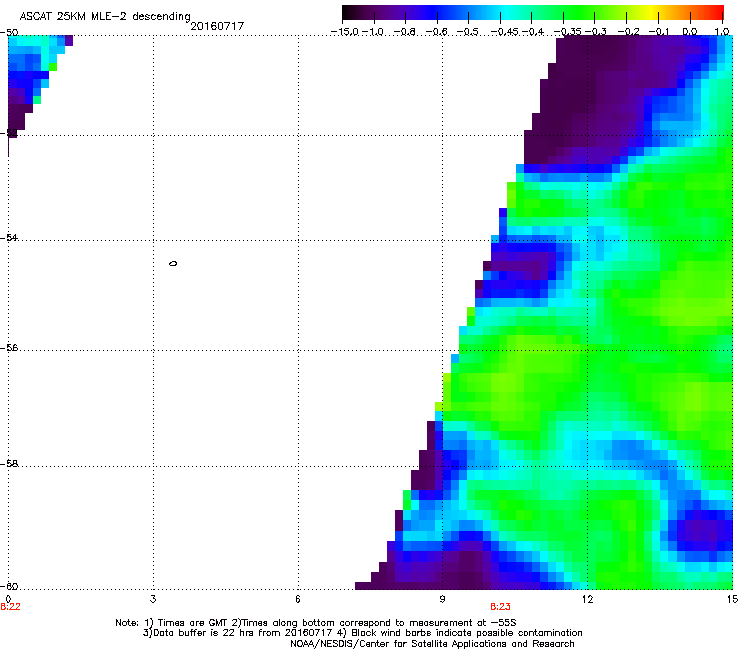Click the '3' longitude axis label
Image resolution: width=740 pixels, height=650 pixels.
coord(153,599)
